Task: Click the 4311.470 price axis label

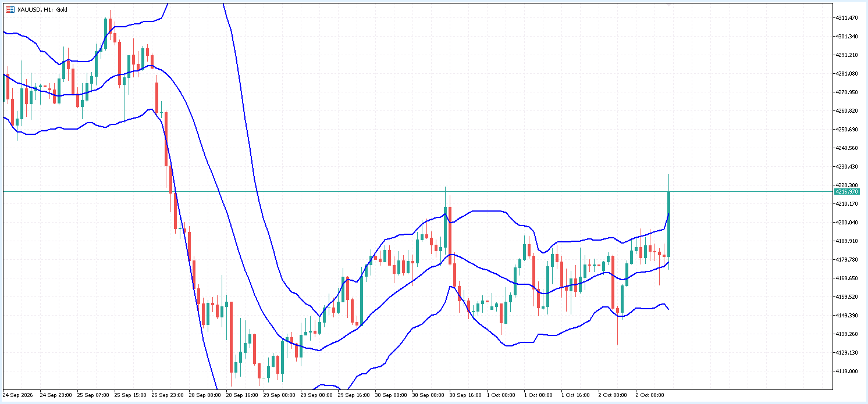Action: 847,18
